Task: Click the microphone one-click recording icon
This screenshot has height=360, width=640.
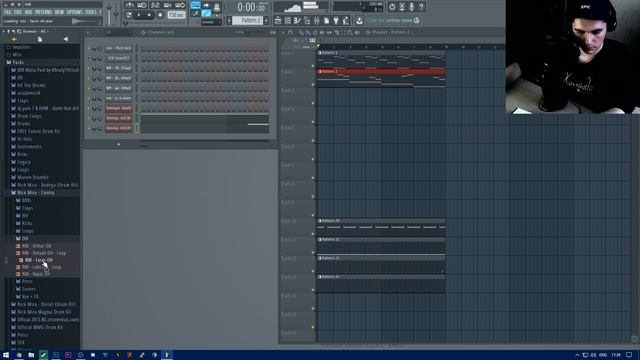Action: coord(411,7)
